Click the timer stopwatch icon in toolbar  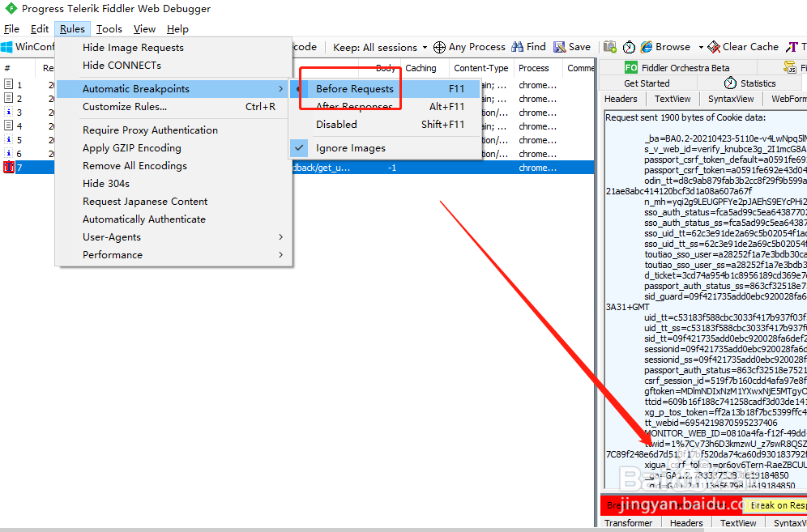click(629, 47)
